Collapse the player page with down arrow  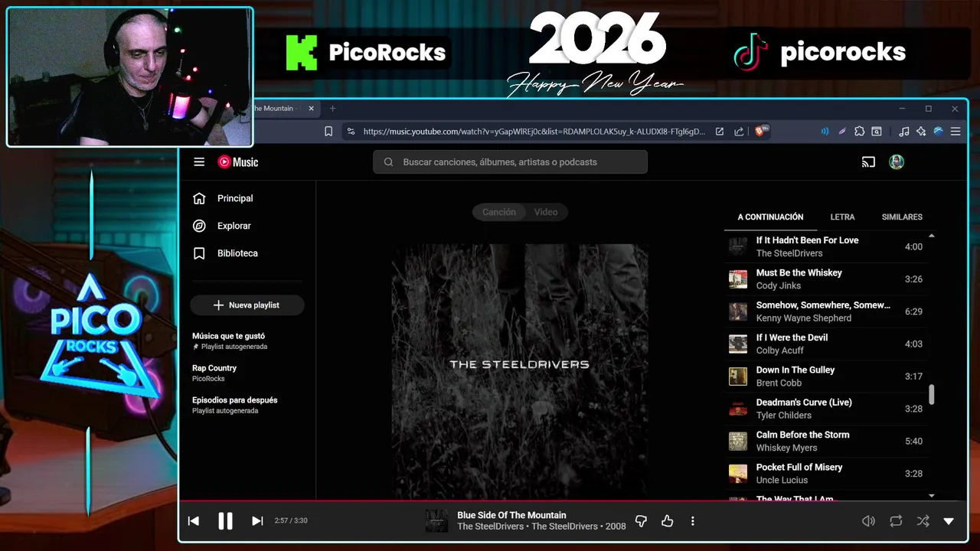pos(949,521)
